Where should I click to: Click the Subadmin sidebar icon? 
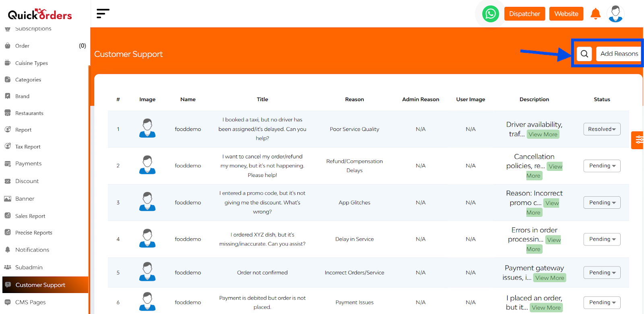tap(8, 267)
